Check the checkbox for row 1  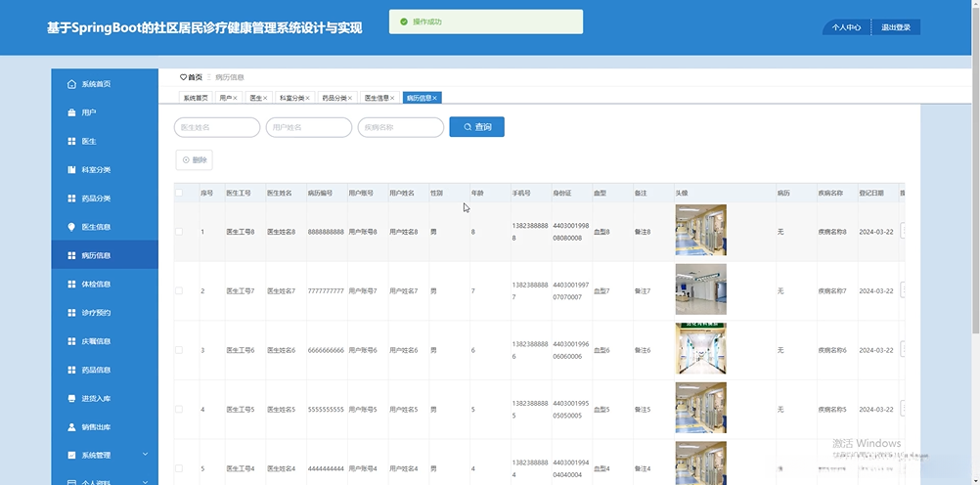coord(178,232)
